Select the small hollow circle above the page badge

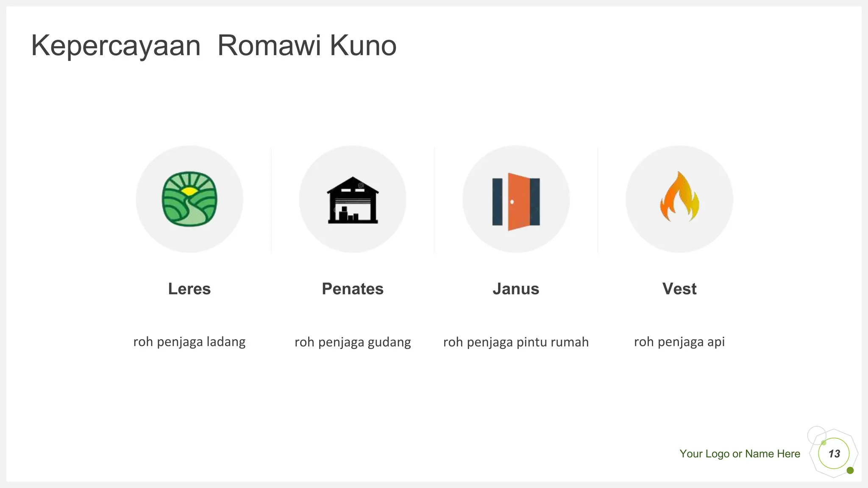point(817,435)
